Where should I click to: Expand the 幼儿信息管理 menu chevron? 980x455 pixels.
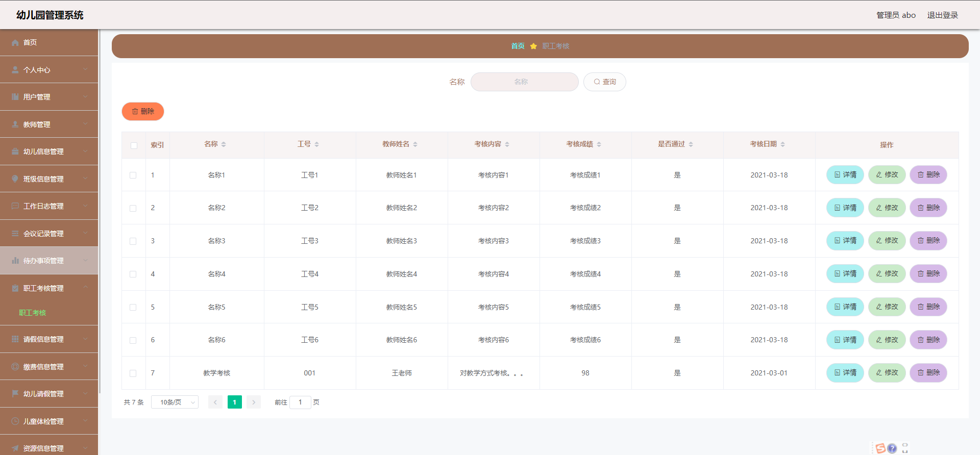coord(85,151)
